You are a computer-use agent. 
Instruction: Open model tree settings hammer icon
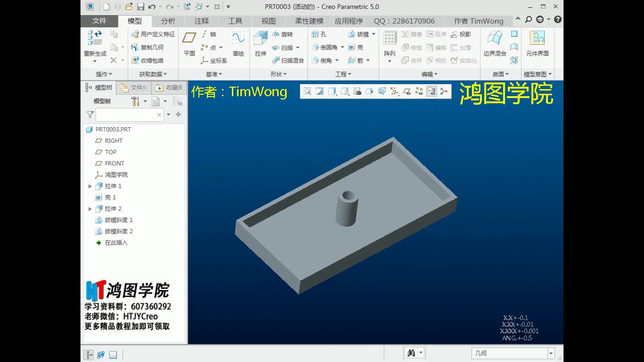pos(135,101)
